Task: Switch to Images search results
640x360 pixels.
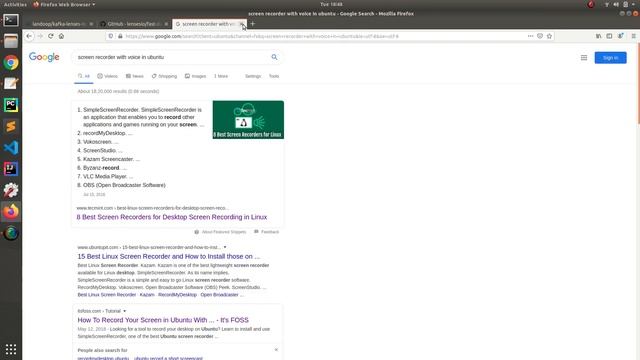Action: tap(196, 76)
